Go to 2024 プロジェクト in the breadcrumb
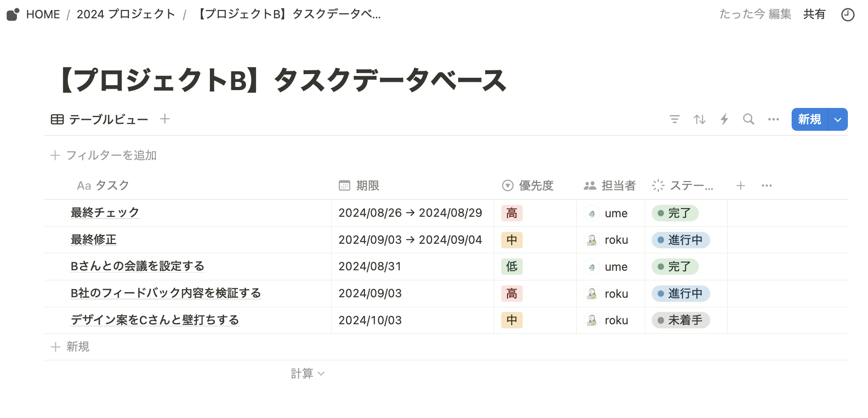 (126, 14)
